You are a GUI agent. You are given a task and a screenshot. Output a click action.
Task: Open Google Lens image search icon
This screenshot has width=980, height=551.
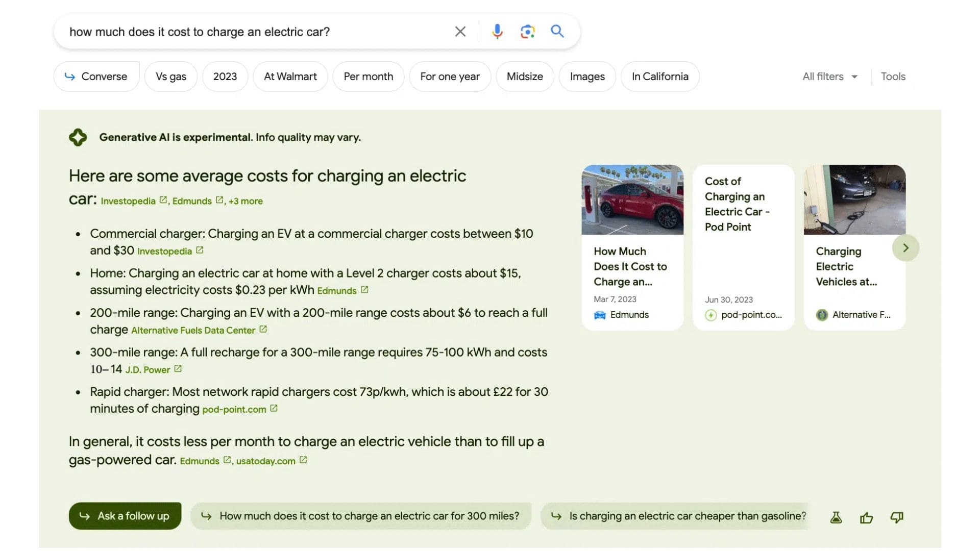[x=527, y=32]
